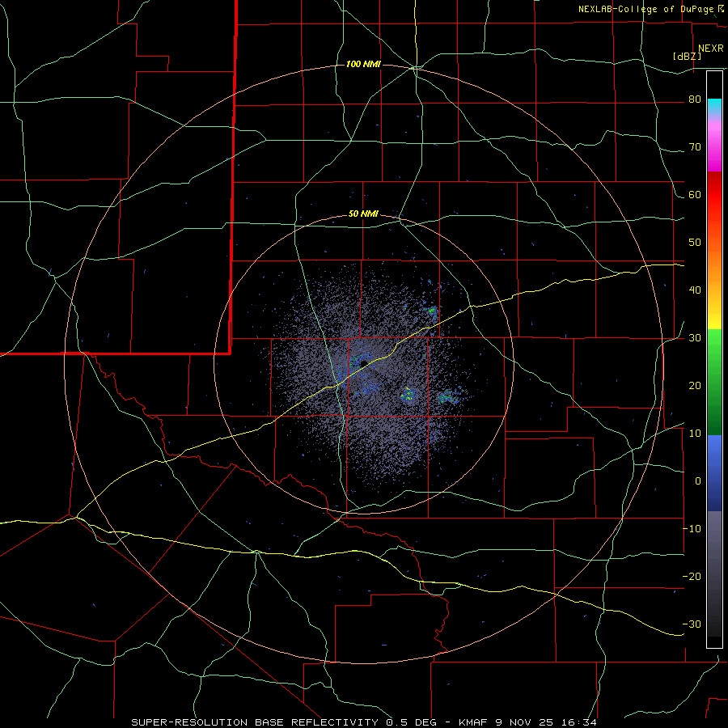Click the 20 value on the dBZ scale
The height and width of the screenshot is (728, 728).
coord(695,386)
